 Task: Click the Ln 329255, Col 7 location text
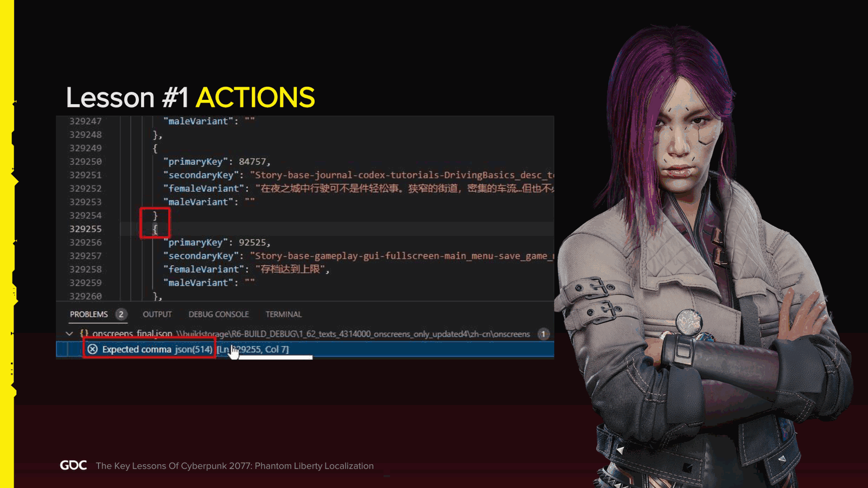253,349
